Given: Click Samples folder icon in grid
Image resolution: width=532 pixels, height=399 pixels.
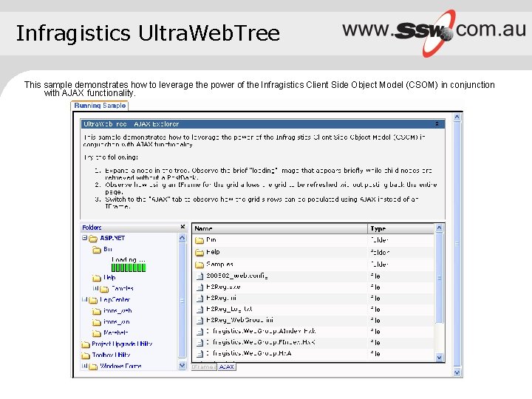Looking at the screenshot, I should click(199, 265).
